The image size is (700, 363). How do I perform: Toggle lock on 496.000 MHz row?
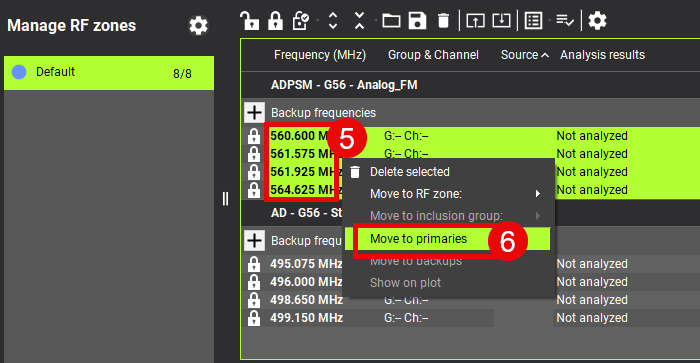click(x=254, y=282)
